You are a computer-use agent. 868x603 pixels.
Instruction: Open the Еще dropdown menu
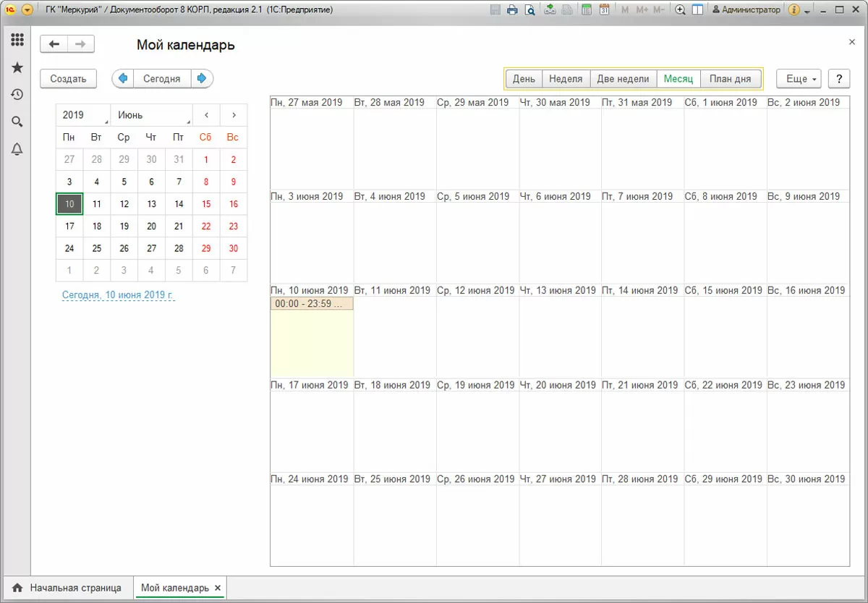click(799, 79)
